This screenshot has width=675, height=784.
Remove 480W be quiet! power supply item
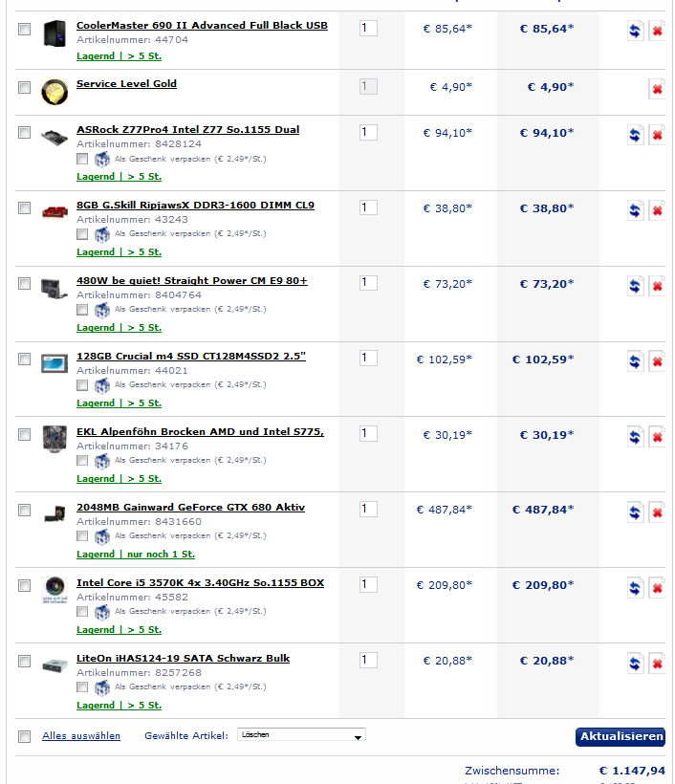coord(657,286)
